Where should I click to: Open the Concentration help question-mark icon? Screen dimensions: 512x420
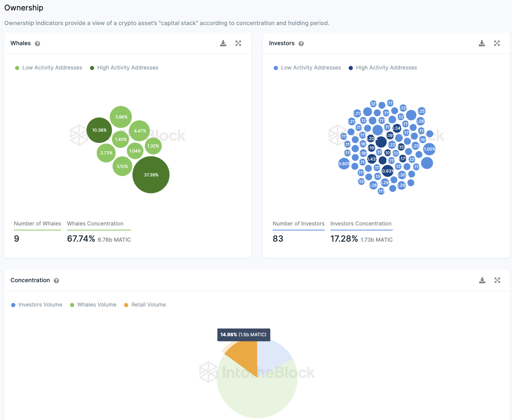56,281
